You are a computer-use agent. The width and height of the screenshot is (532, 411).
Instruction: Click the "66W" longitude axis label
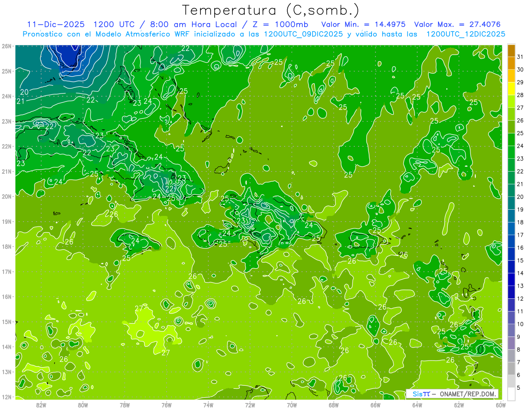376,405
